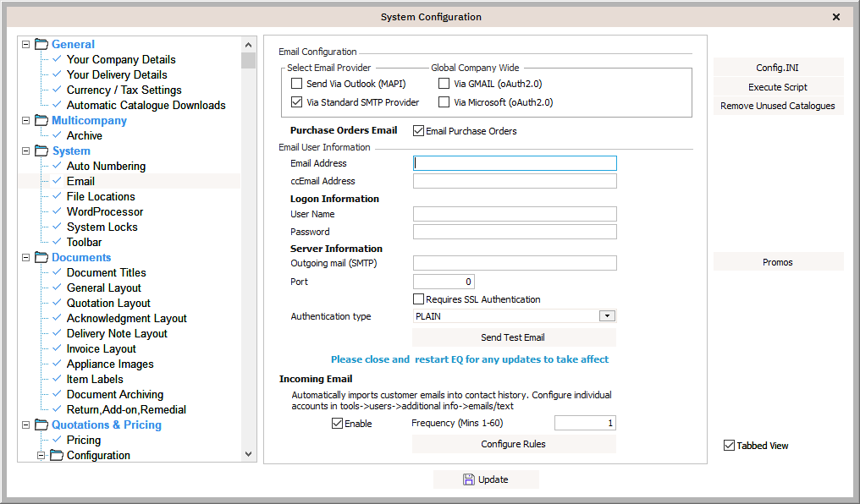This screenshot has height=504, width=860.
Task: Click the Documents folder icon
Action: [41, 257]
